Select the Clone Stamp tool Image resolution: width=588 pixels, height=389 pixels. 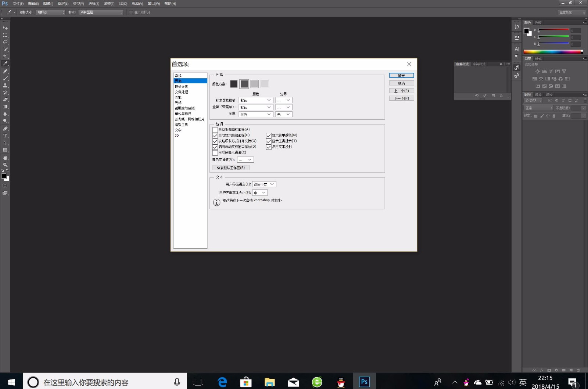tap(5, 85)
